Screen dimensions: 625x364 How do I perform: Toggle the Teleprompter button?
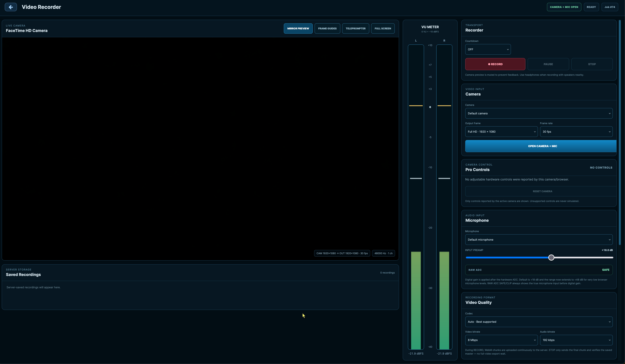pos(355,28)
